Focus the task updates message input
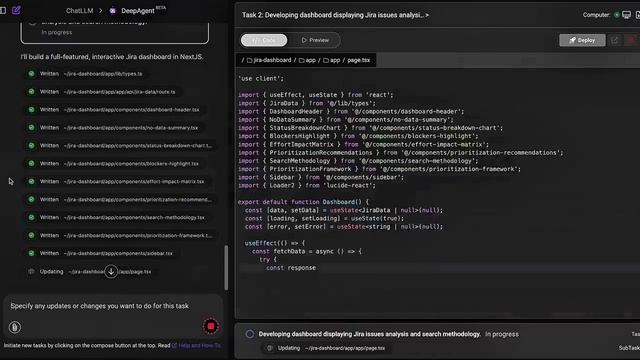Screen dimensions: 640x360 [100, 306]
